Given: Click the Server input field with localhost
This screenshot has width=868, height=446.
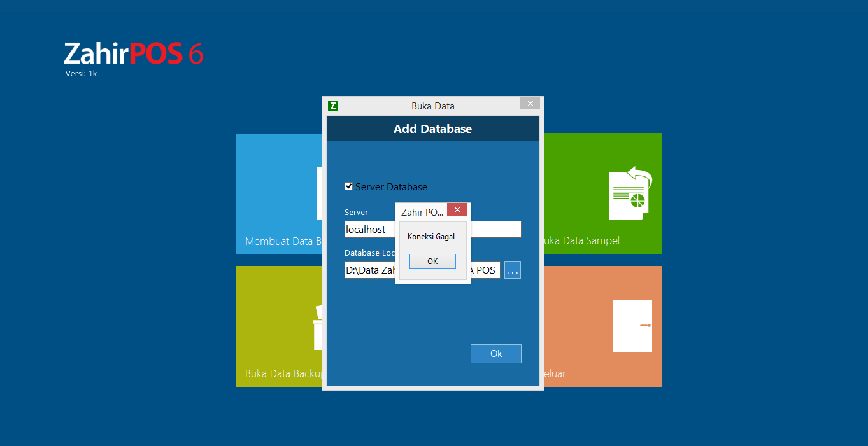Looking at the screenshot, I should pos(433,230).
